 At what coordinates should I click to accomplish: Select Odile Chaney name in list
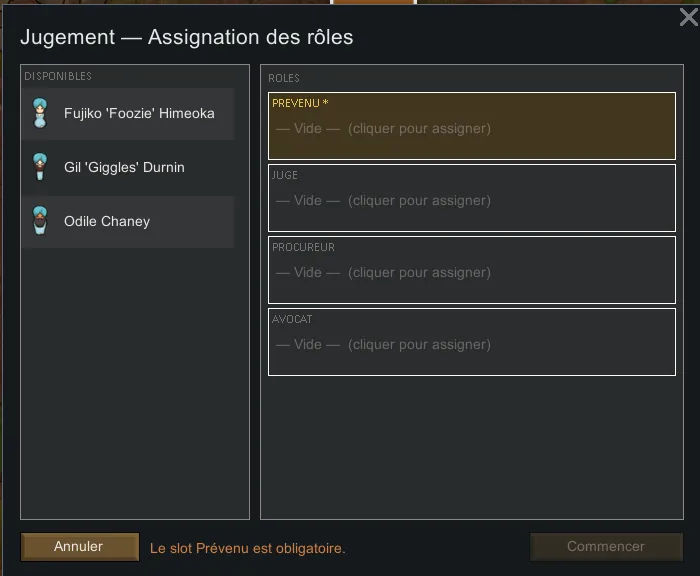coord(107,221)
